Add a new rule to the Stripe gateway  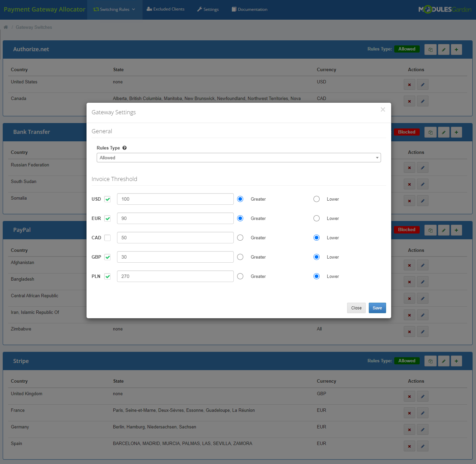pyautogui.click(x=456, y=361)
